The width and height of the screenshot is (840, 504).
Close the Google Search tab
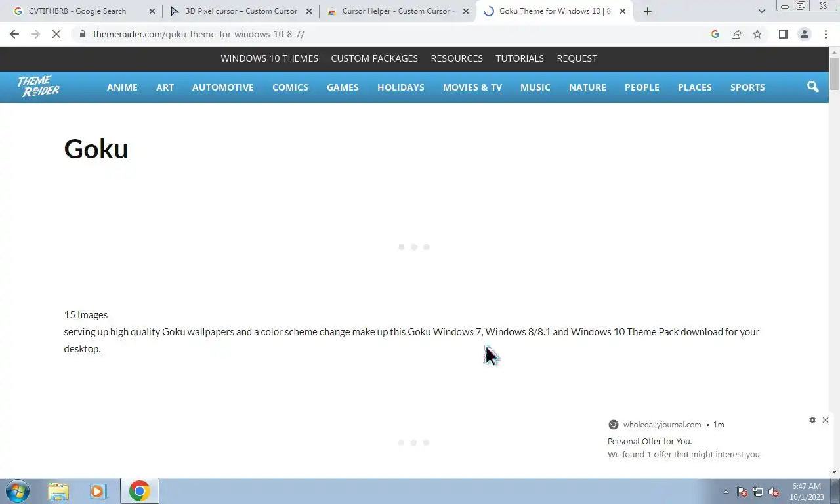(152, 11)
